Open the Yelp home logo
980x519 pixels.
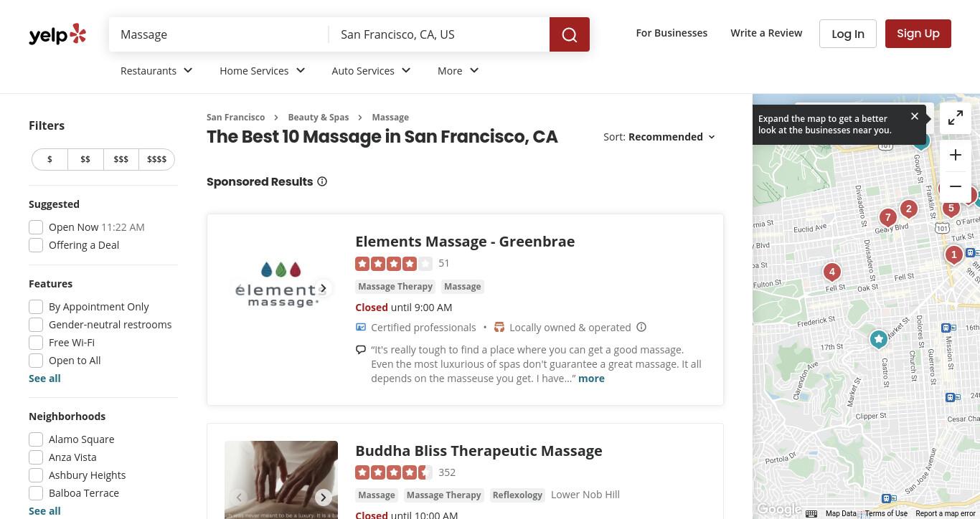coord(57,34)
